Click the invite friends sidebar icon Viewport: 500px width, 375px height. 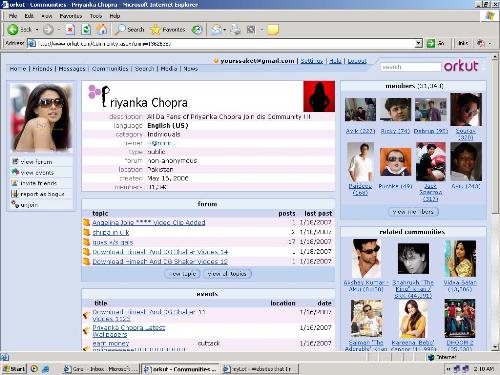(x=15, y=183)
